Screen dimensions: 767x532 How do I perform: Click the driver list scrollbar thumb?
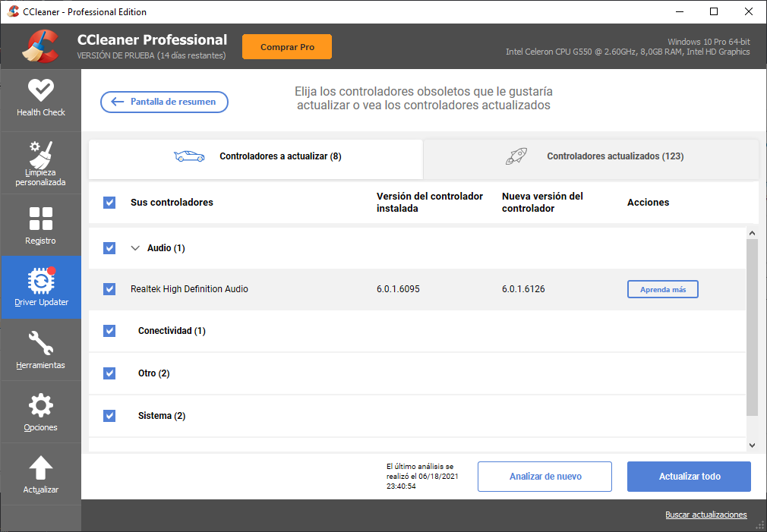click(x=752, y=328)
